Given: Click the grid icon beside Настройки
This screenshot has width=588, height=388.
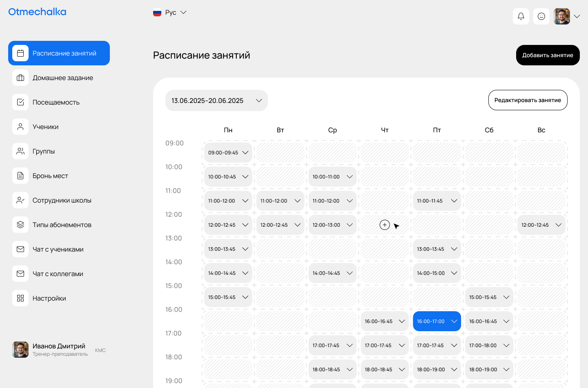Looking at the screenshot, I should 20,298.
